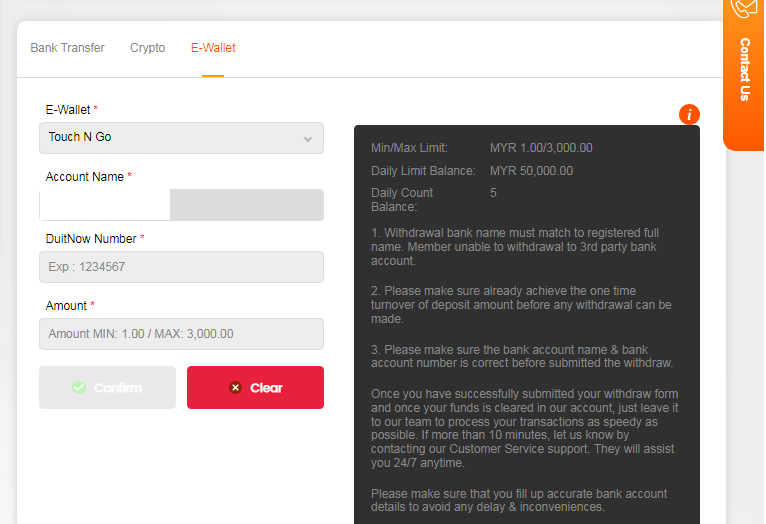Focus the Amount input field
This screenshot has width=766, height=524.
[181, 334]
